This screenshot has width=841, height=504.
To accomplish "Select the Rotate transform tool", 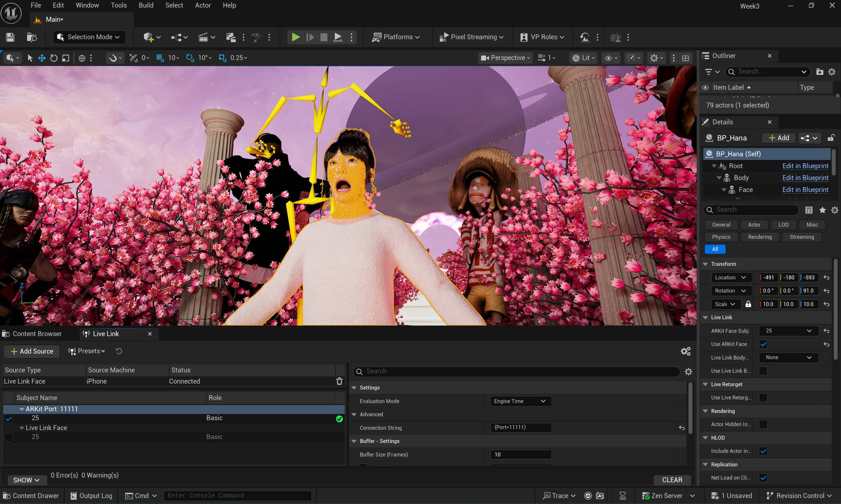I will point(54,58).
